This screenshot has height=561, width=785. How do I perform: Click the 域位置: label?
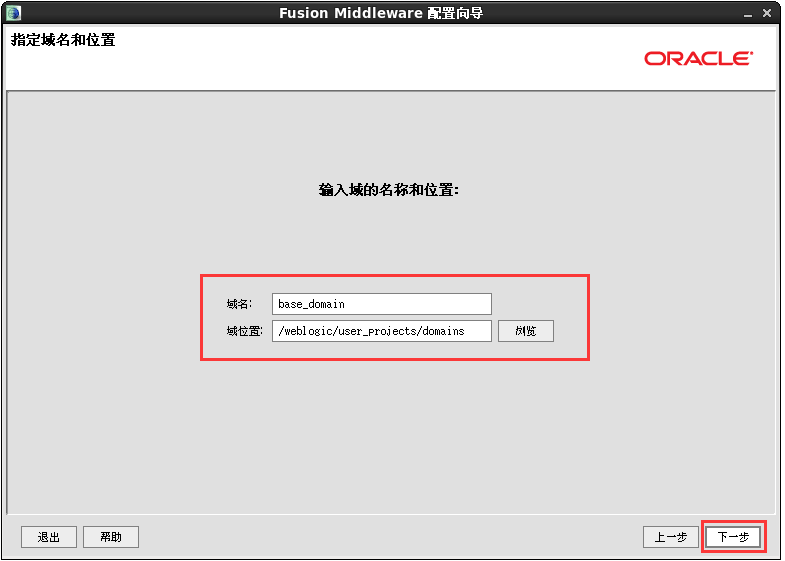[x=244, y=331]
